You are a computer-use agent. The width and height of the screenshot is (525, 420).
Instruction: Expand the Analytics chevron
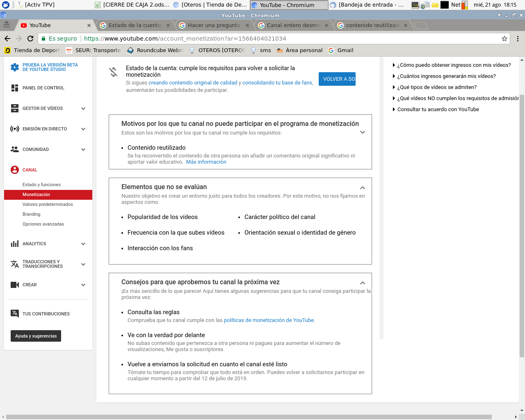click(83, 244)
